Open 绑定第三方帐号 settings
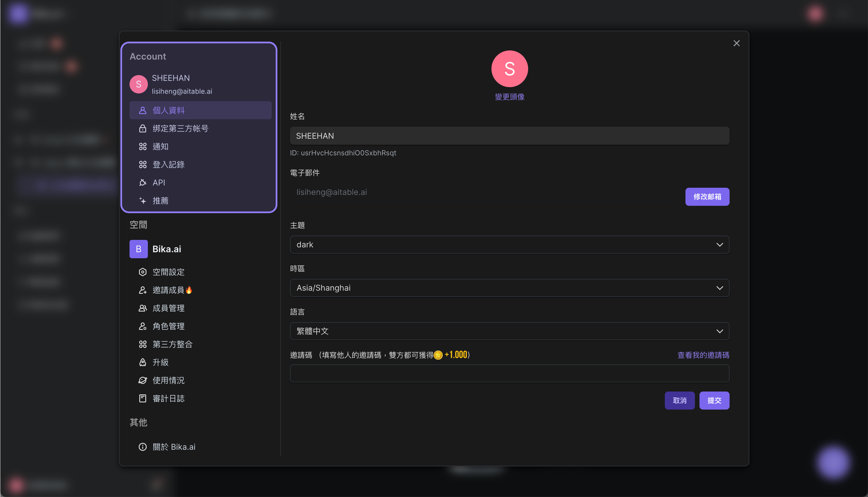Screen dimensions: 868x497 pyautogui.click(x=200, y=128)
